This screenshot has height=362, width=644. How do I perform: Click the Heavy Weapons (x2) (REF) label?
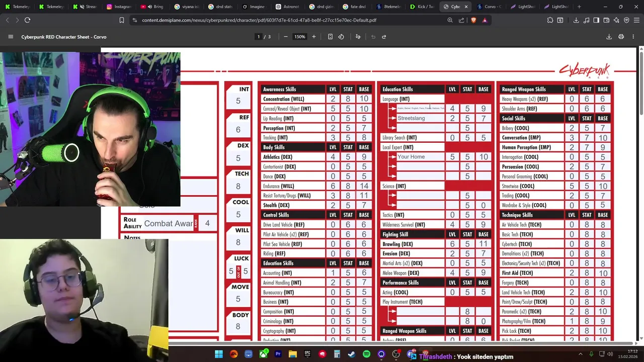tap(525, 99)
